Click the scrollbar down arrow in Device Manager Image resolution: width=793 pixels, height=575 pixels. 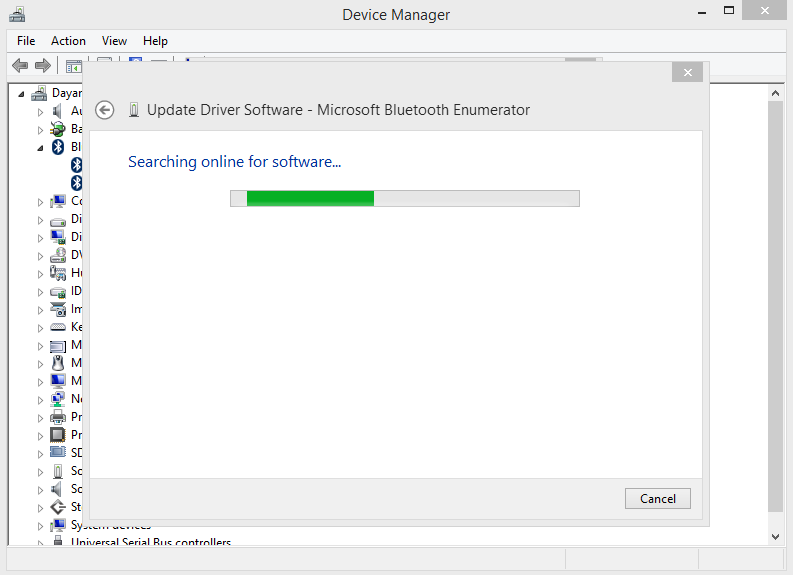[775, 537]
